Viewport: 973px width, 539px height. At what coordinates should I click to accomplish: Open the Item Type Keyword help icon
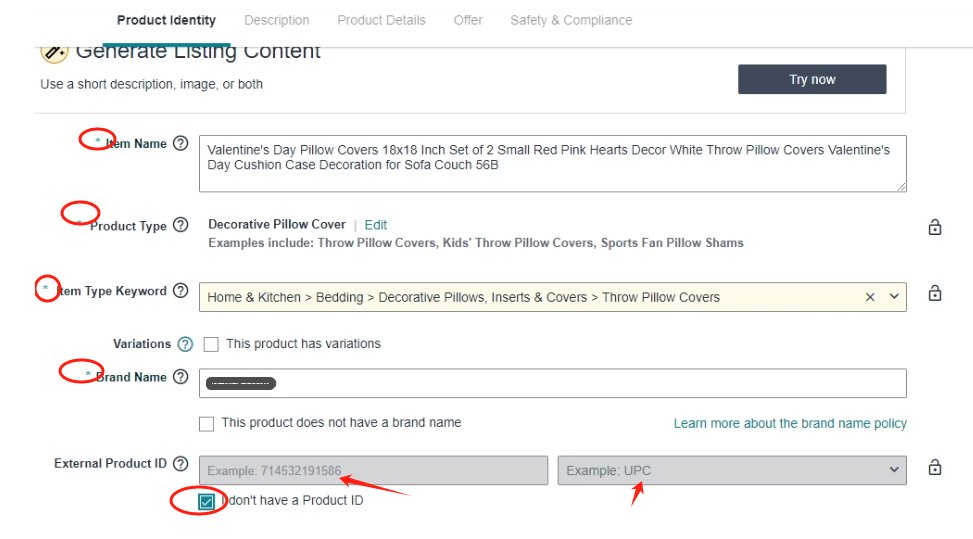coord(180,291)
